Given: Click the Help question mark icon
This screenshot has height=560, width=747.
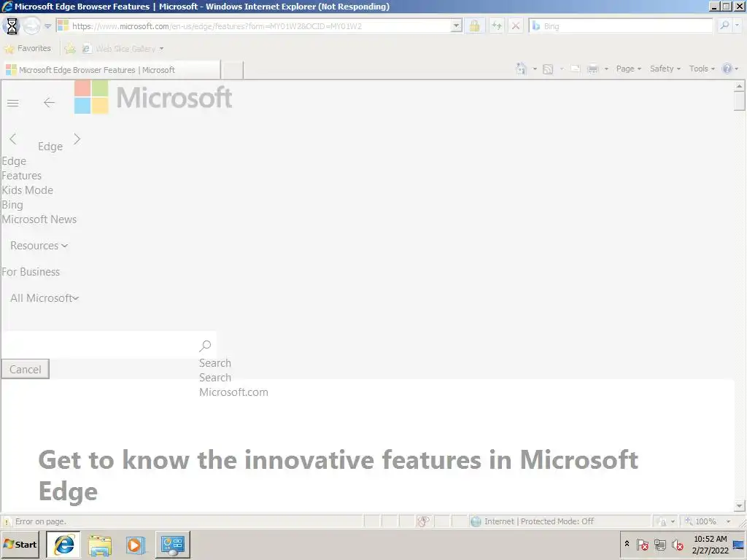Looking at the screenshot, I should (727, 69).
